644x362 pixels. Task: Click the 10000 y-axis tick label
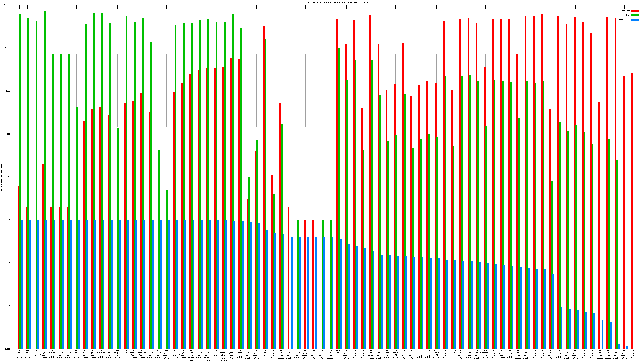8,48
